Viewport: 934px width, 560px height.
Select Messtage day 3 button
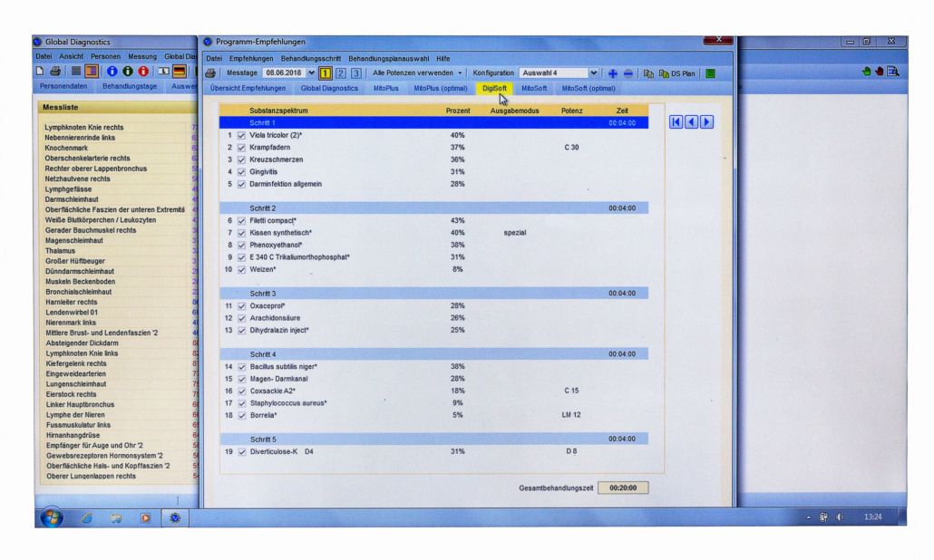[356, 73]
